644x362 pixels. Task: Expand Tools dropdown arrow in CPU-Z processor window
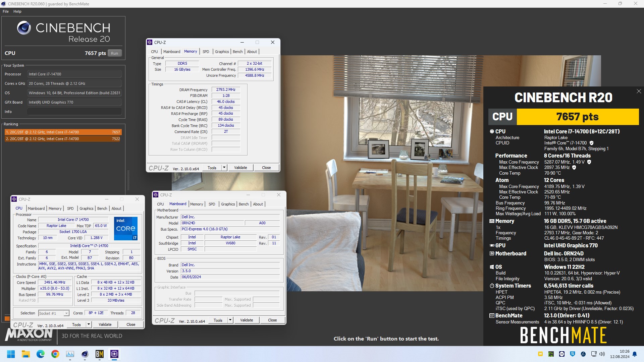pyautogui.click(x=89, y=324)
